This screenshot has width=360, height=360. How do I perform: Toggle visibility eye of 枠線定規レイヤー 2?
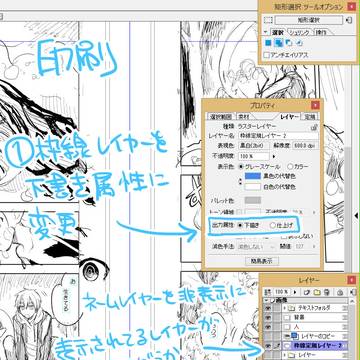pyautogui.click(x=267, y=347)
